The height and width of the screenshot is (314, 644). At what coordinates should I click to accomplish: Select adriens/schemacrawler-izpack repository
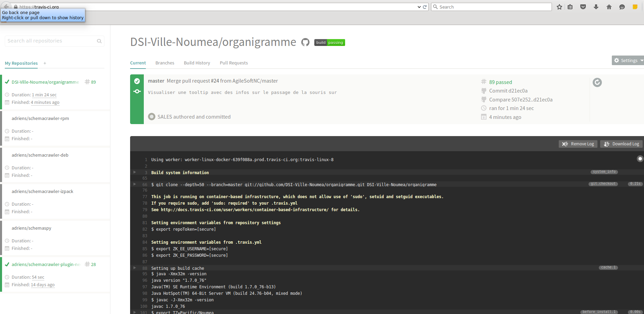click(42, 192)
